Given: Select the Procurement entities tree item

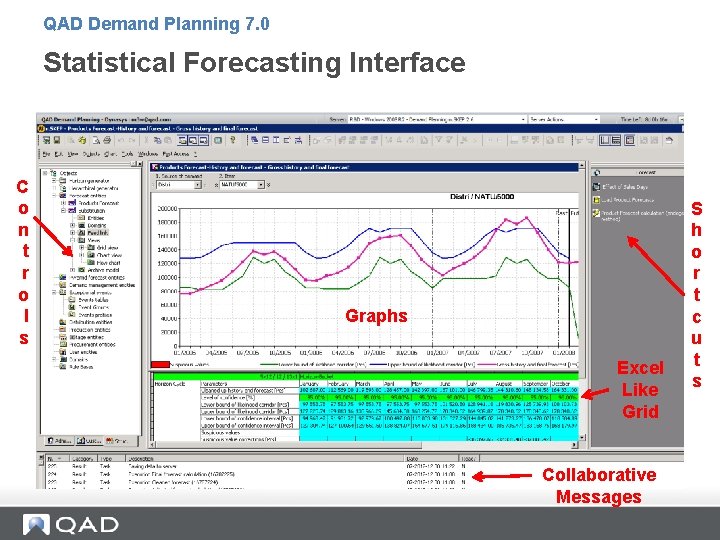Looking at the screenshot, I should 92,344.
